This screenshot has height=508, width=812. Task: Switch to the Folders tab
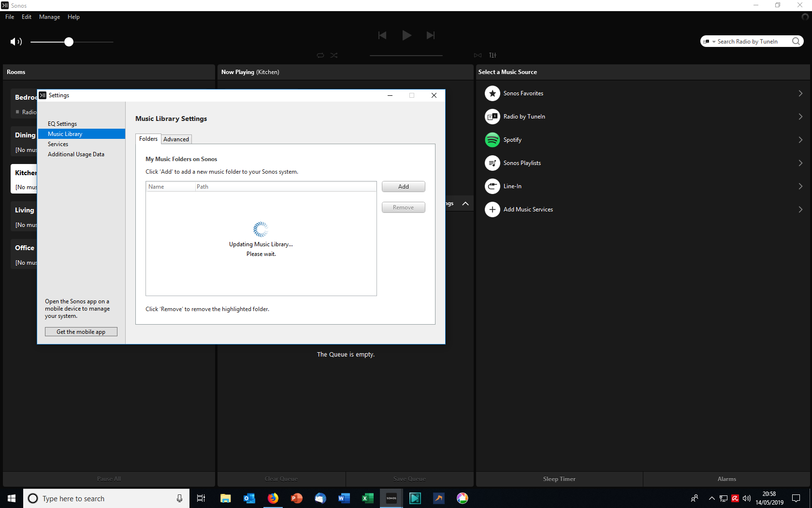tap(148, 139)
